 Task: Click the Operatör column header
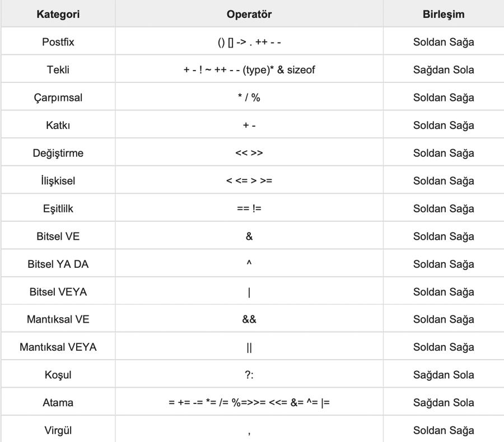pos(249,14)
